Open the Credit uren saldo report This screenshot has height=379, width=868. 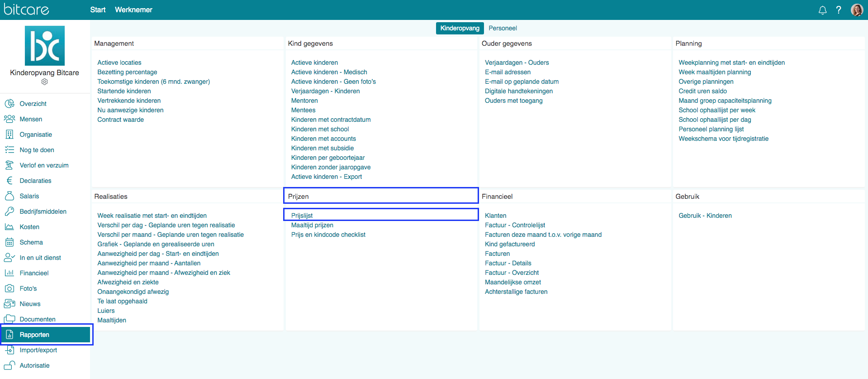pos(702,91)
